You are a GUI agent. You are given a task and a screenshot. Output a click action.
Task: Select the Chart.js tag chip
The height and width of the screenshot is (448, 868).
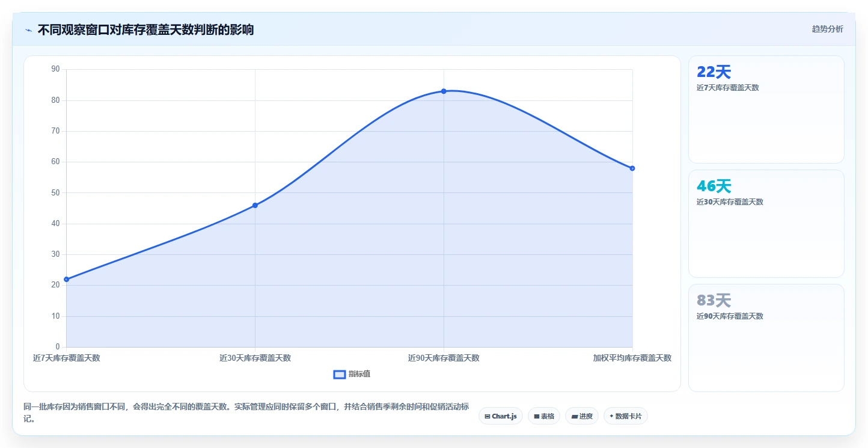(x=501, y=416)
